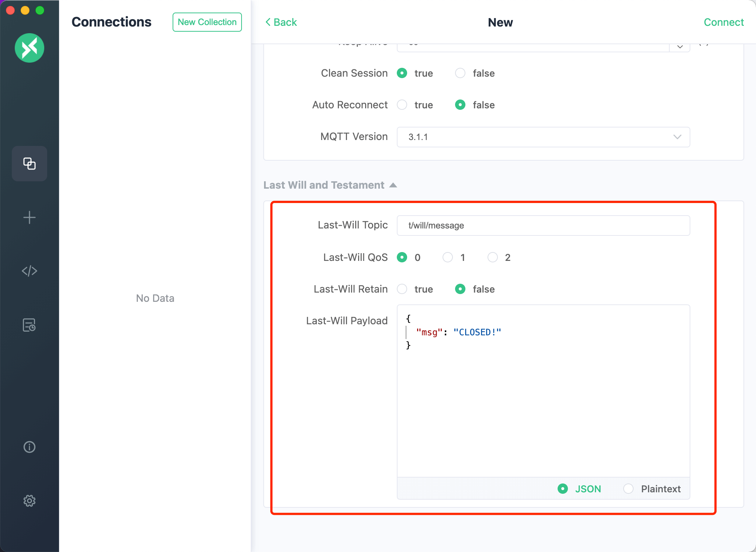Click the New Collection button
The image size is (756, 552).
point(207,22)
